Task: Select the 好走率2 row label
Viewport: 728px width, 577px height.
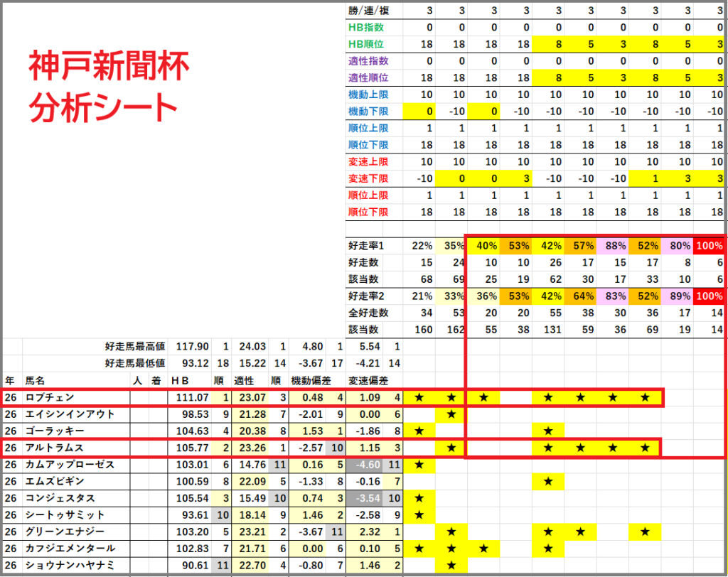Action: coord(366,296)
